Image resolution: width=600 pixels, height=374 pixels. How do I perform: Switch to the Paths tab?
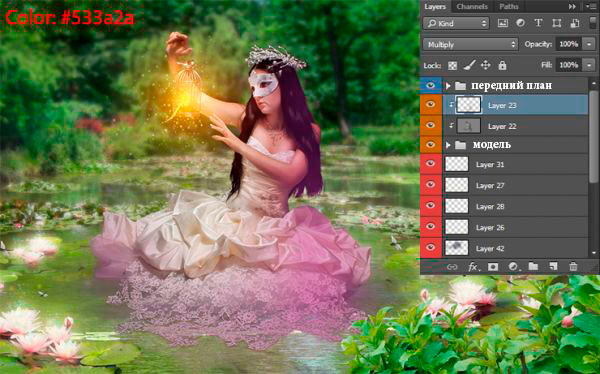coord(509,7)
